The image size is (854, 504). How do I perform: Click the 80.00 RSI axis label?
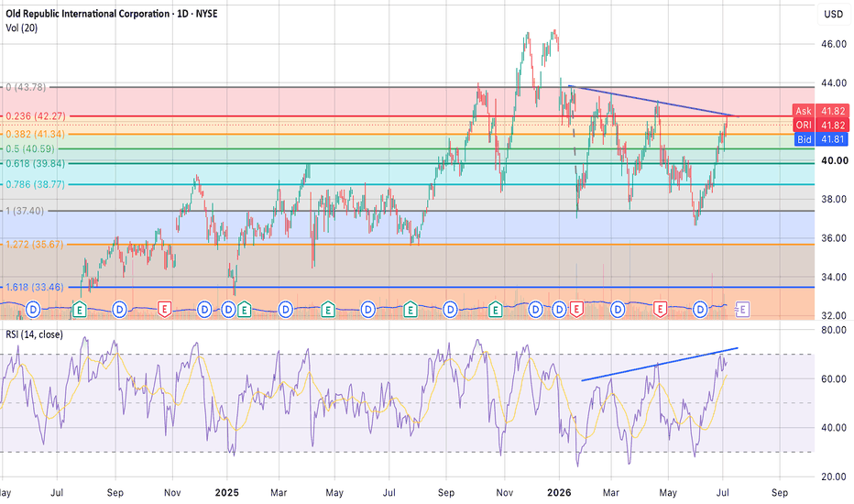[834, 330]
